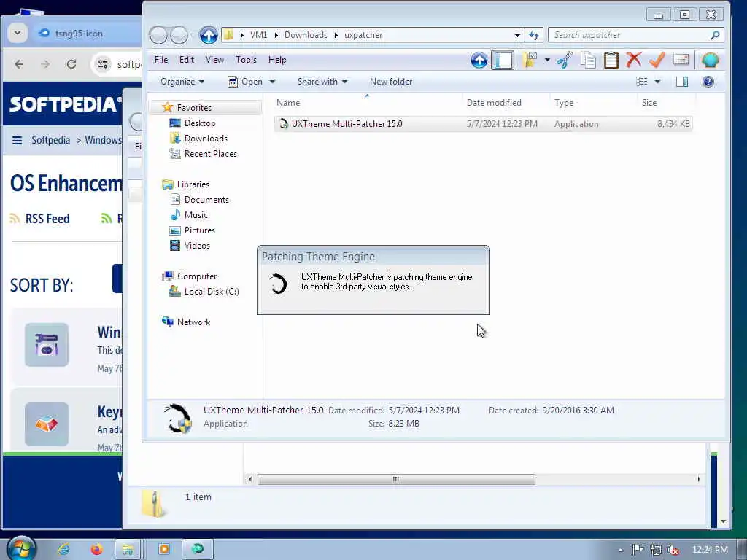Click the address bar refresh button
The height and width of the screenshot is (560, 747).
533,35
